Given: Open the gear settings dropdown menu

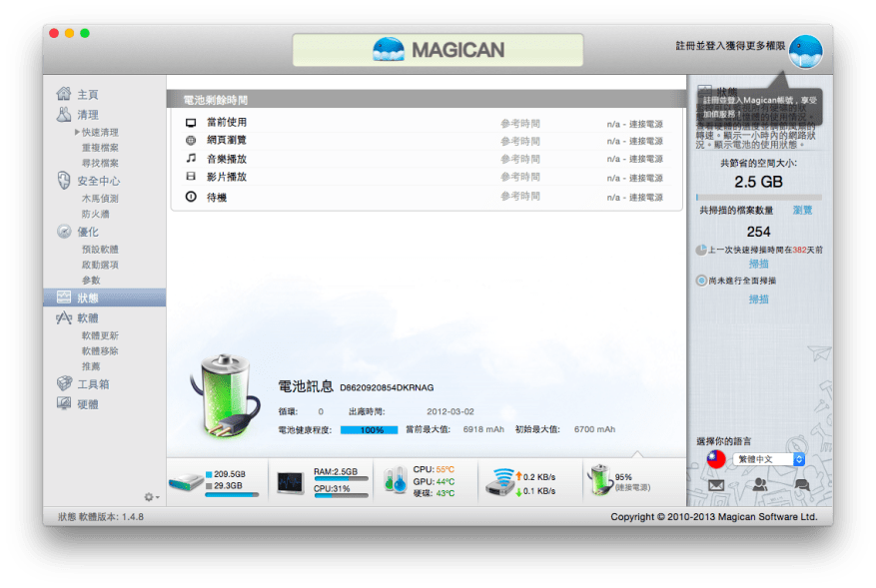Looking at the screenshot, I should click(152, 497).
